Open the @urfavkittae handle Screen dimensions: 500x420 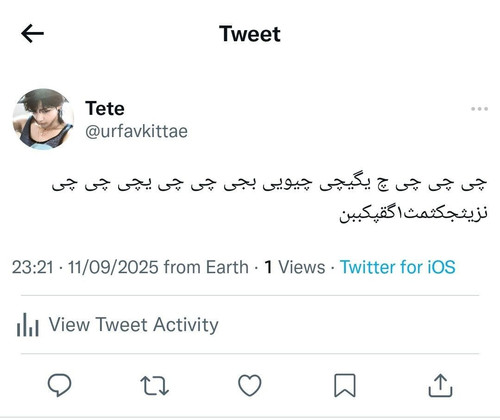click(136, 131)
